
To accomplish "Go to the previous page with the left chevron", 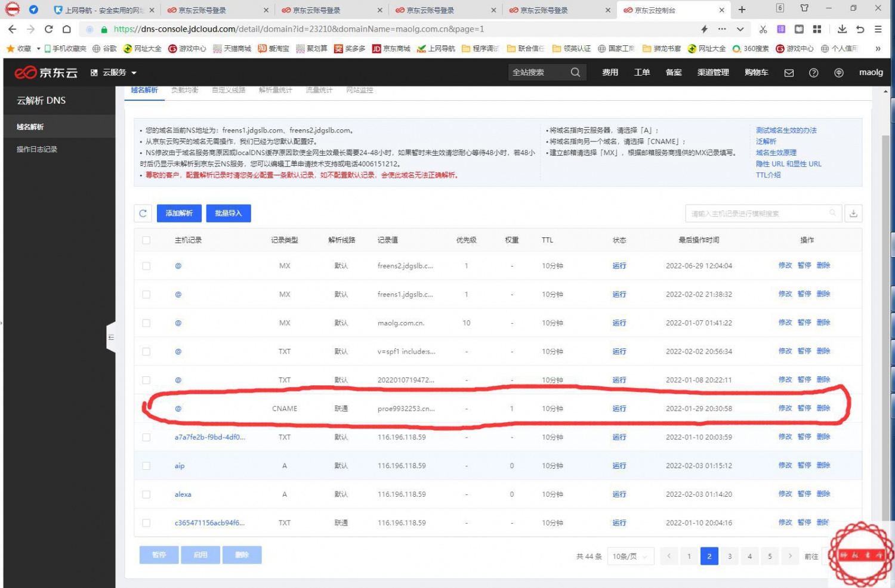I will click(x=669, y=556).
